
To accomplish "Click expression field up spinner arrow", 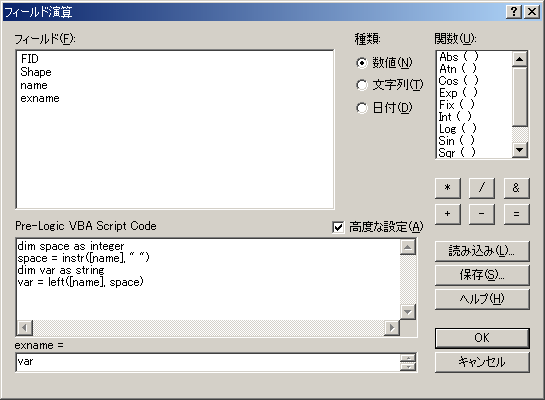I will [408, 358].
